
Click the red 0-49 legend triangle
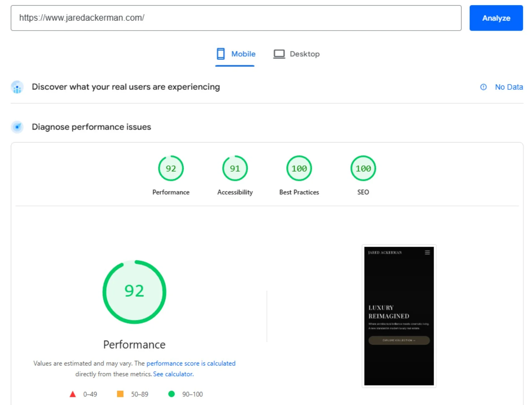pos(73,394)
